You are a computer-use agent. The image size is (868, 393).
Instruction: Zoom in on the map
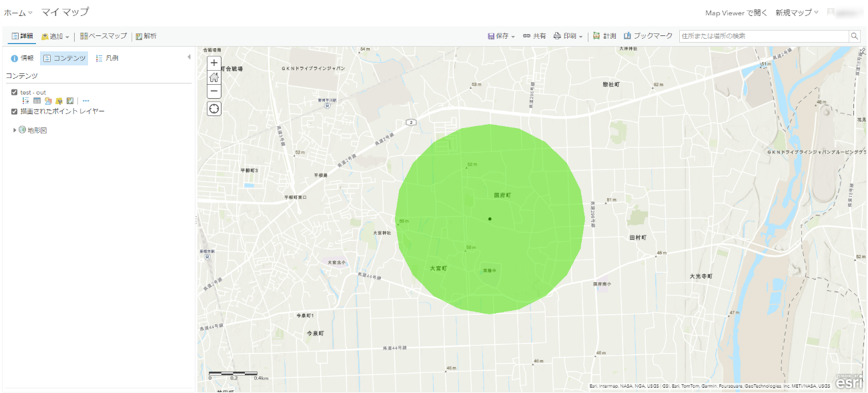(214, 63)
